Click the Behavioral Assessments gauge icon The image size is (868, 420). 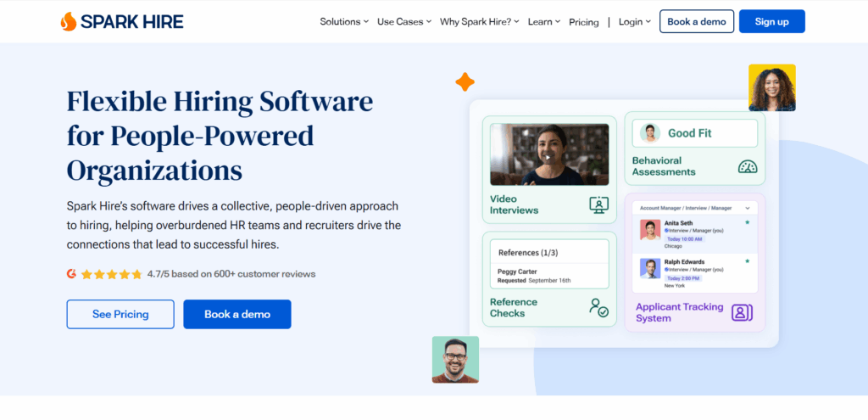748,166
